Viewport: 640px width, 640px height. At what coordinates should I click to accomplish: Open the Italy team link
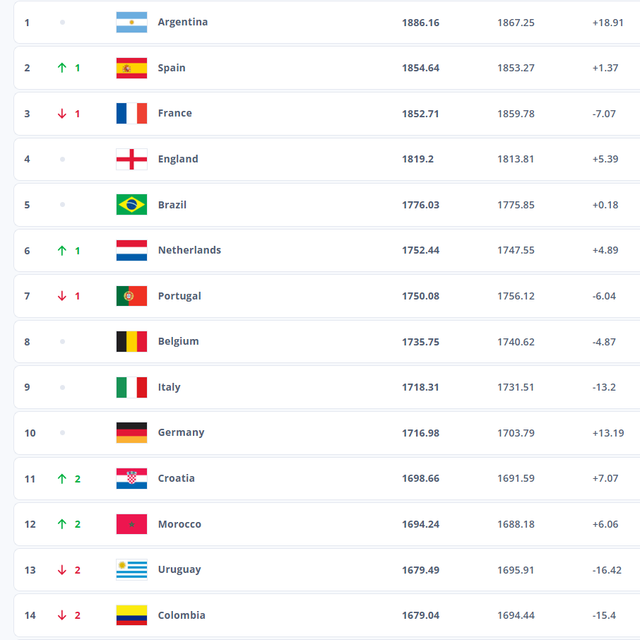coord(169,387)
